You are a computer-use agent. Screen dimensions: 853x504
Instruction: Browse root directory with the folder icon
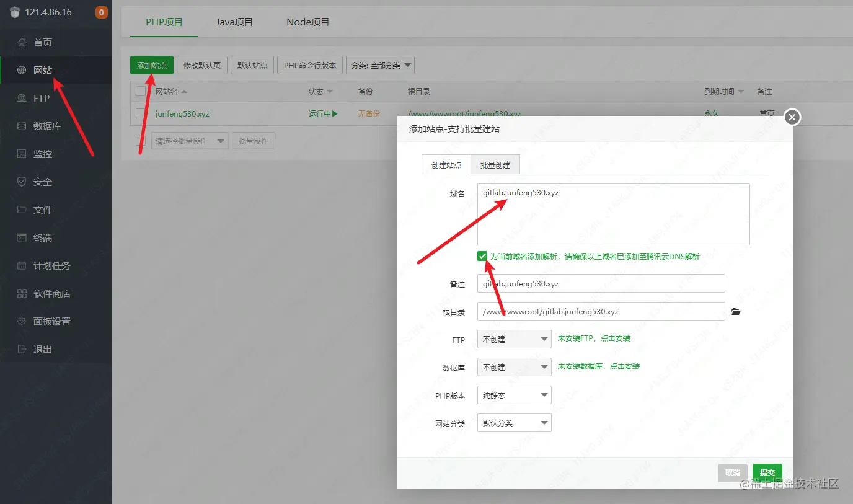(736, 311)
